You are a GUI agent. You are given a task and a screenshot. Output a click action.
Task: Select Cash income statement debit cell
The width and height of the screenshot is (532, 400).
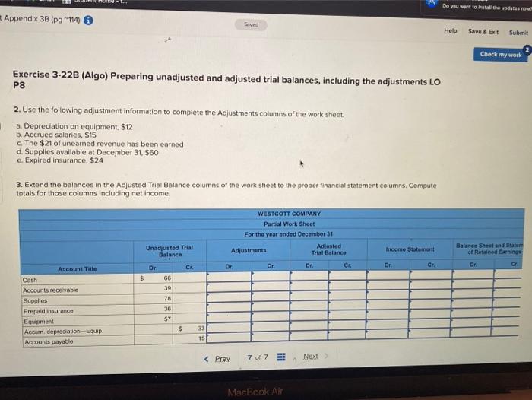(388, 275)
